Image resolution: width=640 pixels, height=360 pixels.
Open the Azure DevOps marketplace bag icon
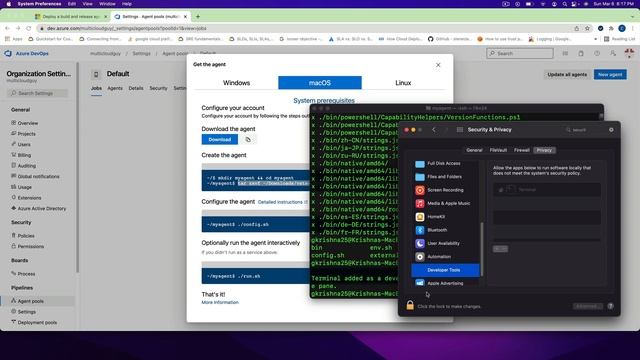pos(581,53)
